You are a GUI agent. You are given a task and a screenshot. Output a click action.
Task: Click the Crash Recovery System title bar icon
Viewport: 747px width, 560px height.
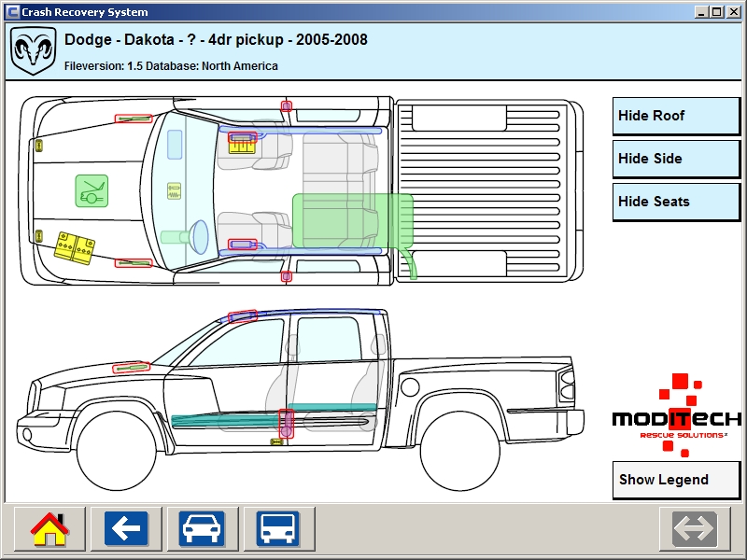12,12
